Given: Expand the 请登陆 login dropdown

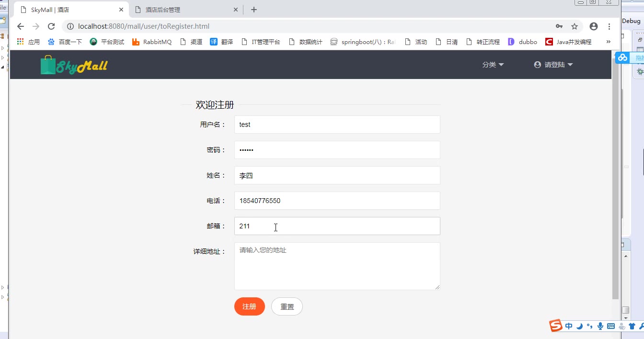Looking at the screenshot, I should [553, 65].
